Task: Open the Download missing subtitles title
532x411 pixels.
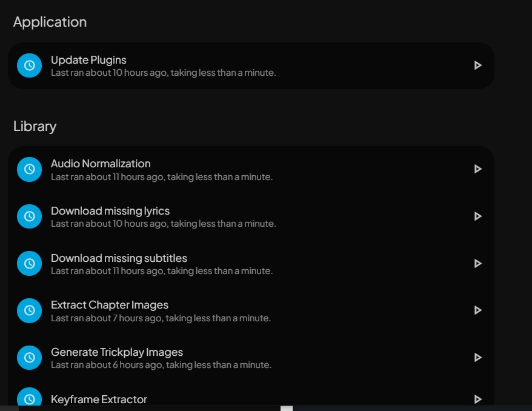Action: pos(119,258)
